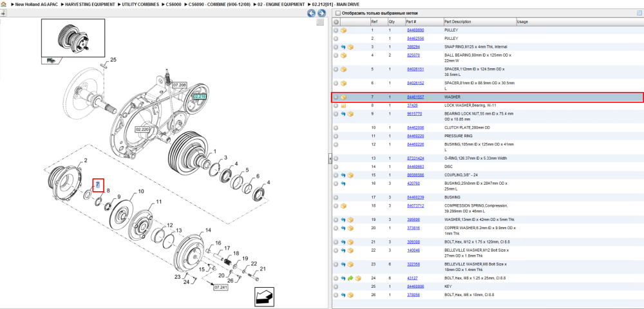This screenshot has height=309, width=644.
Task: Click the round plus button for KEY row
Action: click(x=336, y=286)
